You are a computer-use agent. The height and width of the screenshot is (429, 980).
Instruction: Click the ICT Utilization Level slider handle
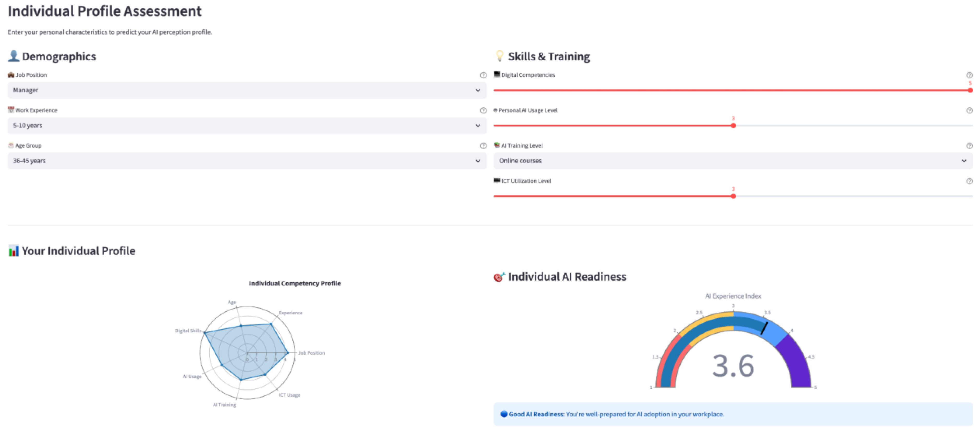(x=733, y=196)
